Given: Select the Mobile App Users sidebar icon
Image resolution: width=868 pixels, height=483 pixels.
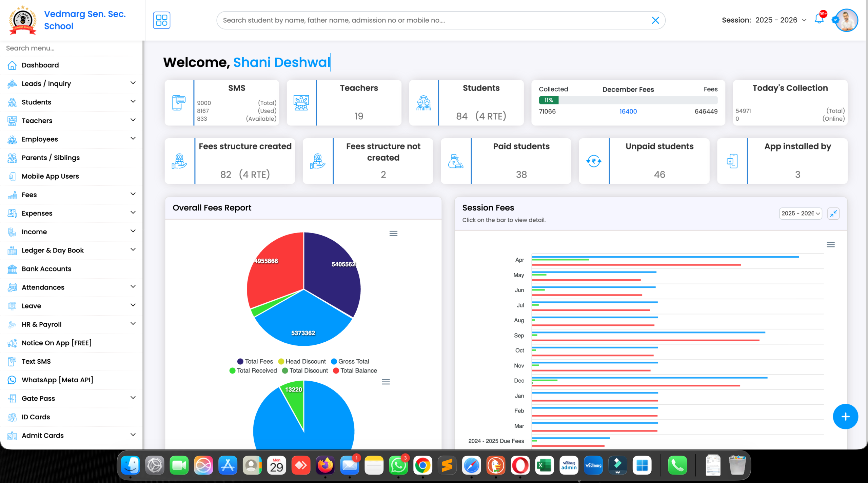Looking at the screenshot, I should [x=12, y=176].
